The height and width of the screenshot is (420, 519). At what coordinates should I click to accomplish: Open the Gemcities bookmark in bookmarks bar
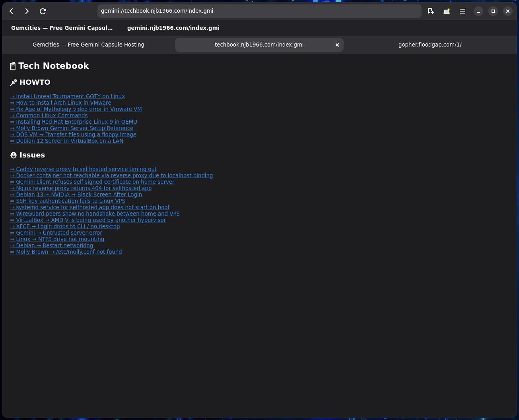(x=62, y=28)
